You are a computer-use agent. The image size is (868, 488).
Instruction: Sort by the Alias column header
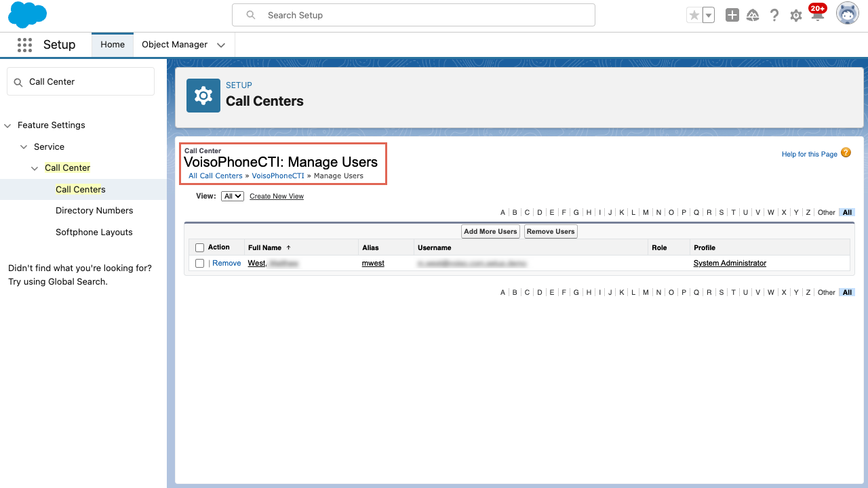370,247
